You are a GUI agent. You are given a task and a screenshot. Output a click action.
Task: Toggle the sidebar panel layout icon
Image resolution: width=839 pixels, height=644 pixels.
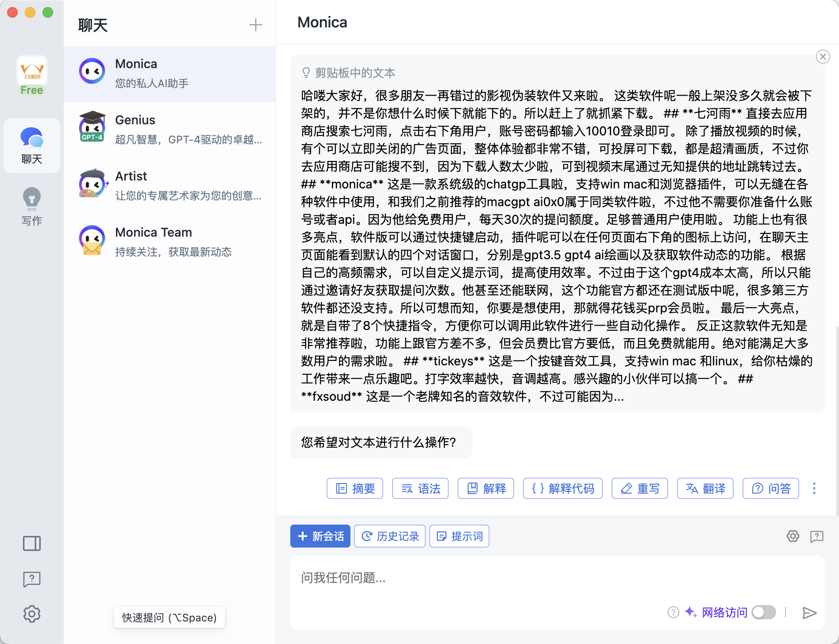click(32, 543)
